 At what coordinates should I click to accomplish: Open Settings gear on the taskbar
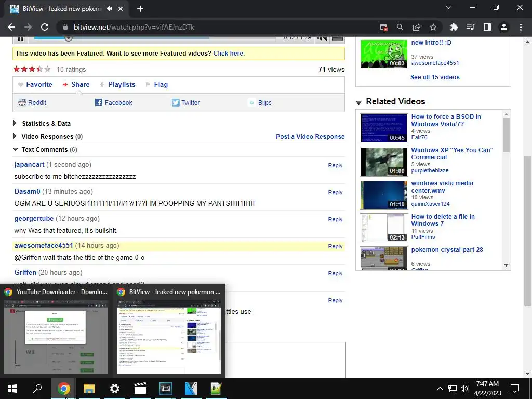point(115,389)
